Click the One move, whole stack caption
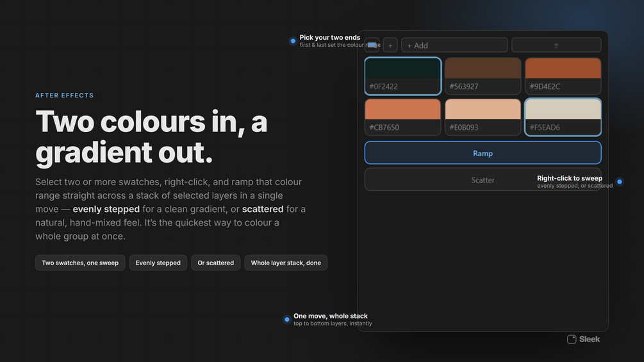Screen dimensions: 644x362 (x=331, y=316)
